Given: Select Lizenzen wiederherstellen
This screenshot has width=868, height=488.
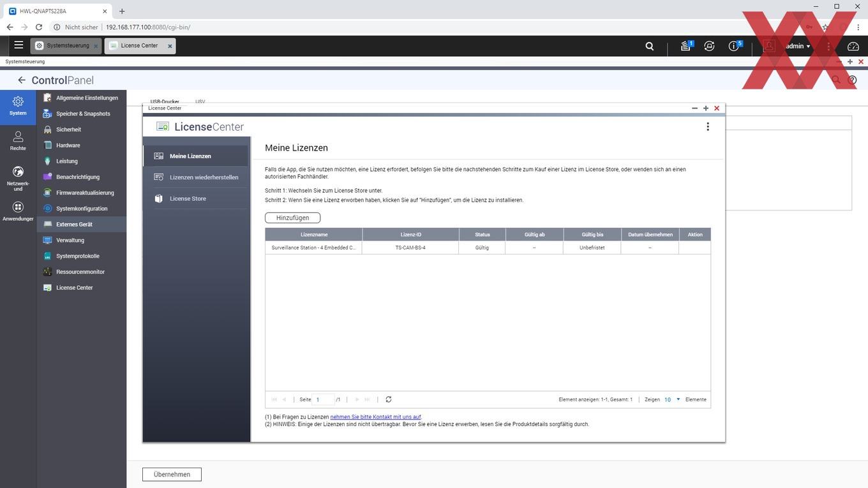Looking at the screenshot, I should pos(196,177).
